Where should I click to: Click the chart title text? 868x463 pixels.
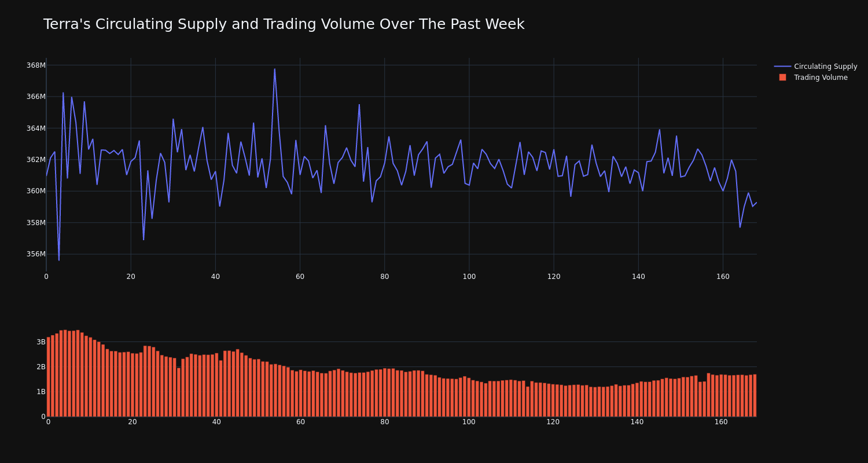[x=284, y=25]
